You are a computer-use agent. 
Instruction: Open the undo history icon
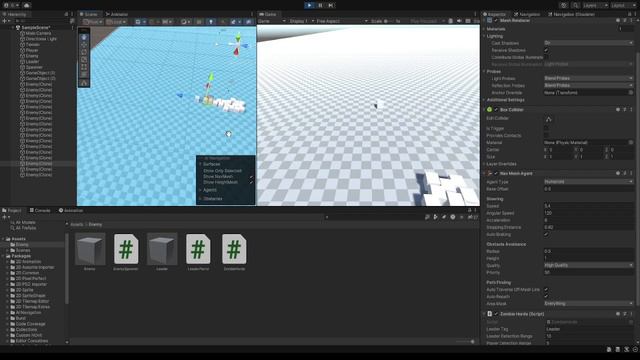(x=564, y=5)
